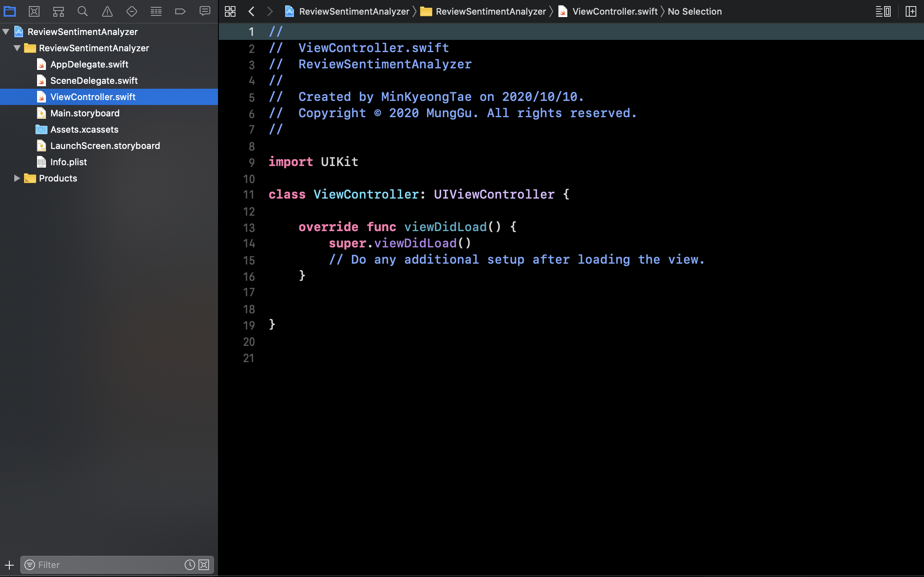Open the Symbol navigator
This screenshot has width=924, height=577.
(59, 11)
